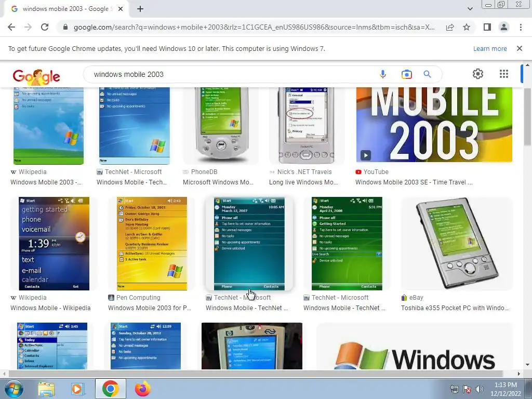Switch to Chrome in the taskbar
The width and height of the screenshot is (532, 399).
pyautogui.click(x=110, y=389)
